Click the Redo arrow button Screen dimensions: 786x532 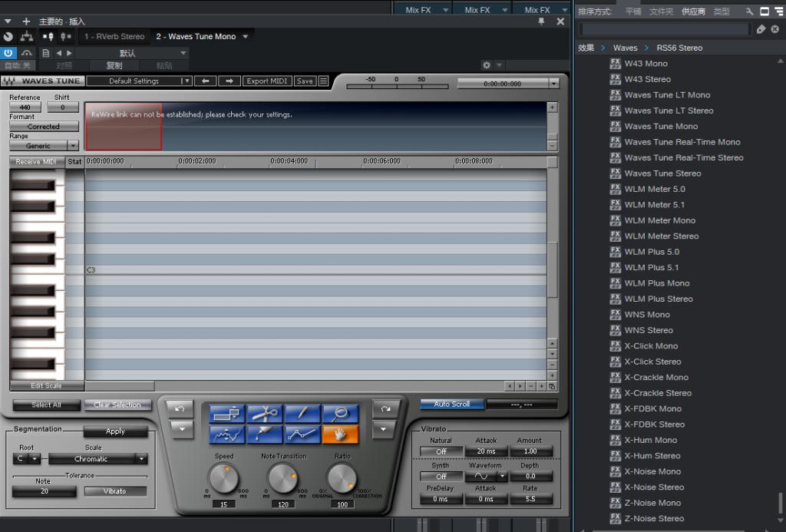click(x=385, y=408)
